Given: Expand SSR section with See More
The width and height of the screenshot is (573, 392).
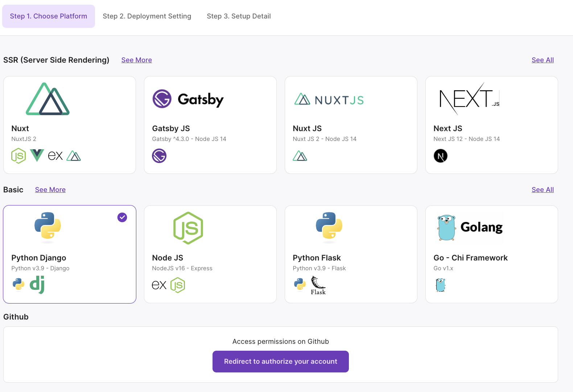Looking at the screenshot, I should [136, 60].
